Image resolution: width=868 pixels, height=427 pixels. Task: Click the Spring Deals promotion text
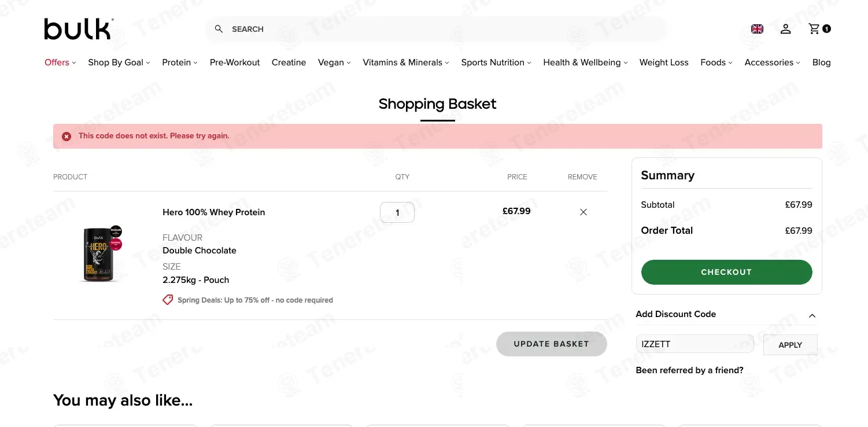(x=255, y=300)
